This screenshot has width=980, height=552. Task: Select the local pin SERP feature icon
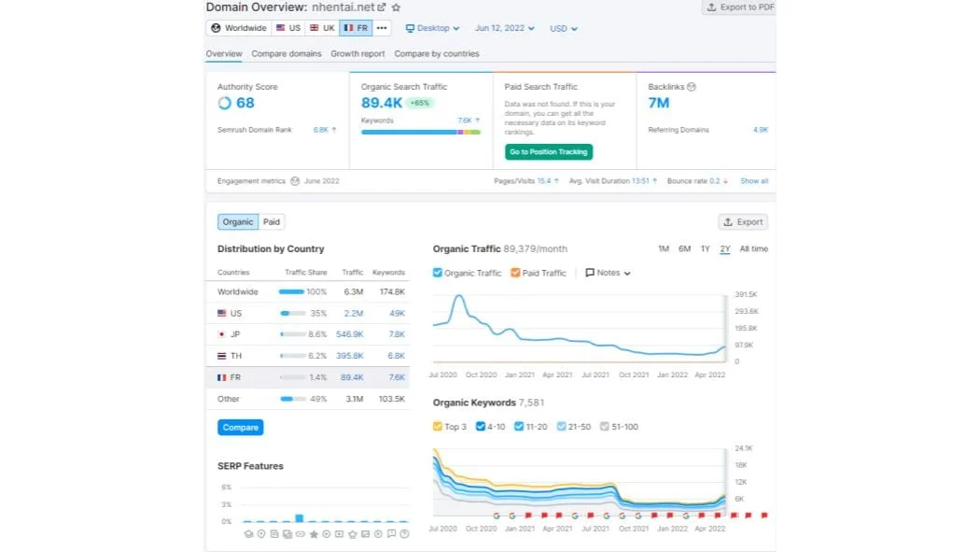[x=261, y=534]
